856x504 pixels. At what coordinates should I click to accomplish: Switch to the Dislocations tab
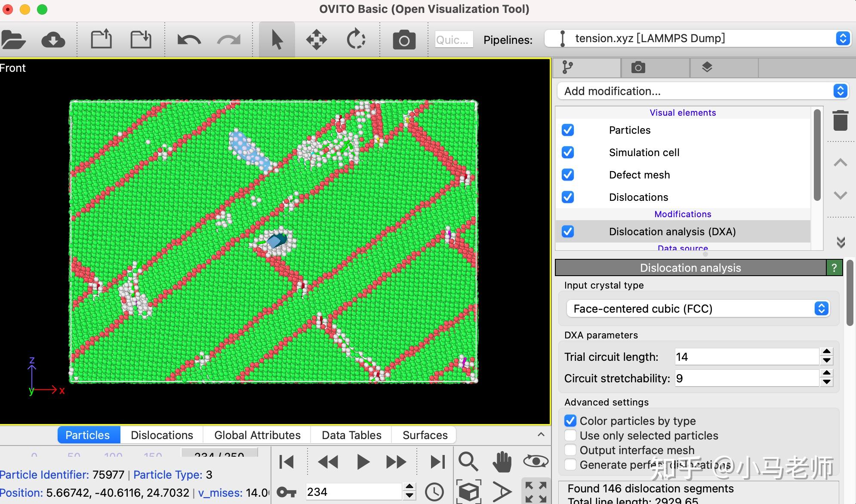162,435
